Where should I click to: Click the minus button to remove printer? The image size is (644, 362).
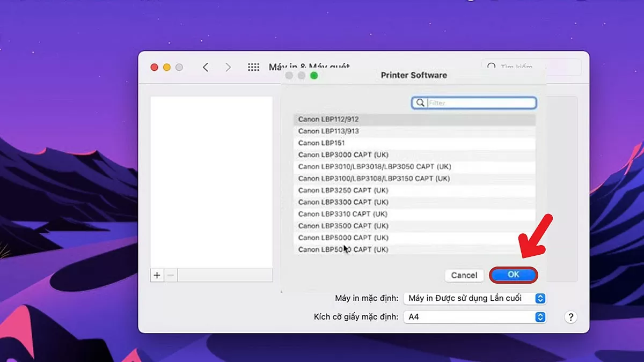171,275
